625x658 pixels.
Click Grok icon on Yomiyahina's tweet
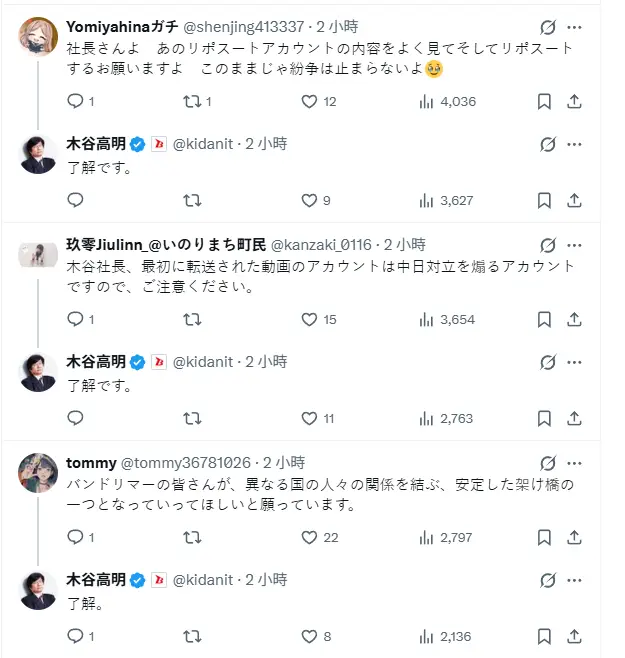(547, 27)
